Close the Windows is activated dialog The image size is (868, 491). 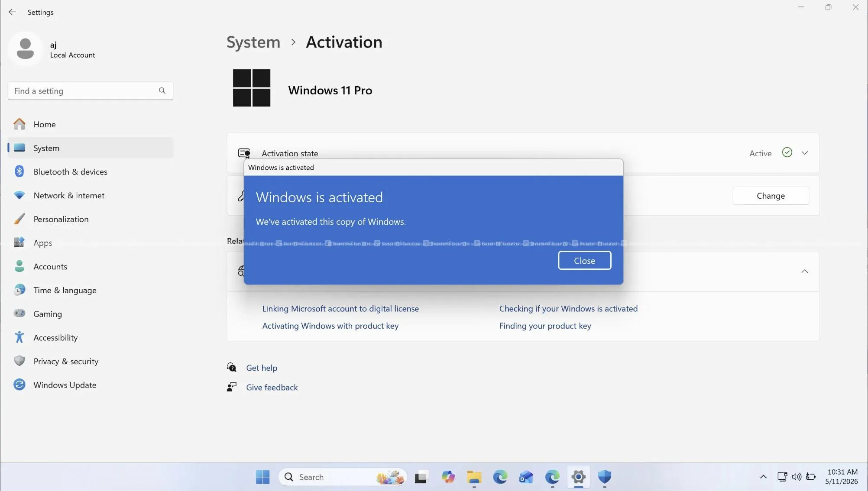click(584, 260)
